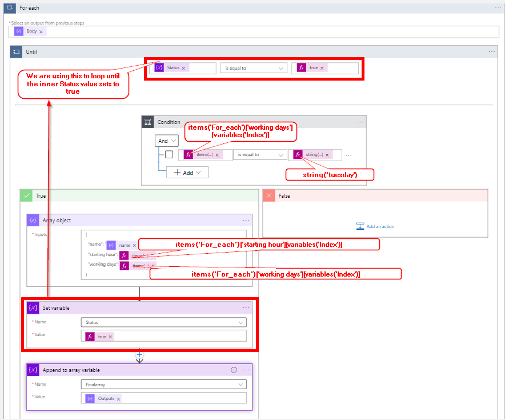Click the Array object compose icon
The width and height of the screenshot is (505, 420).
(x=33, y=221)
